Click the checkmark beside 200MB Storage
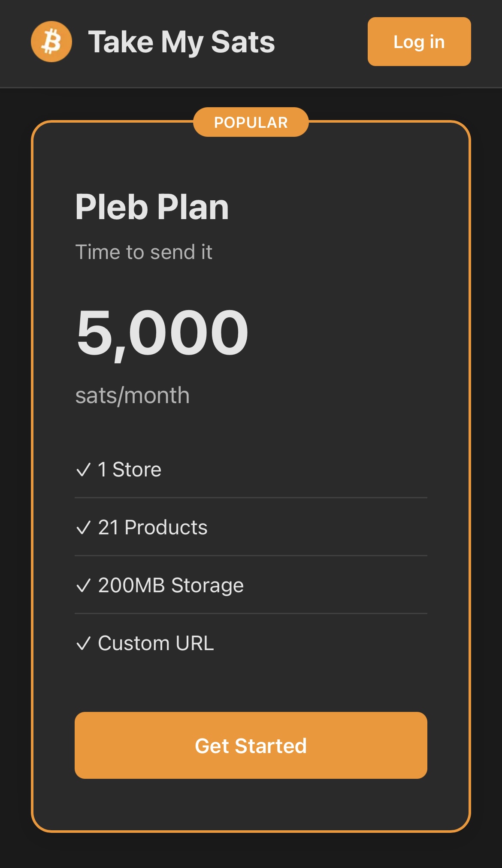Image resolution: width=502 pixels, height=868 pixels. tap(83, 585)
